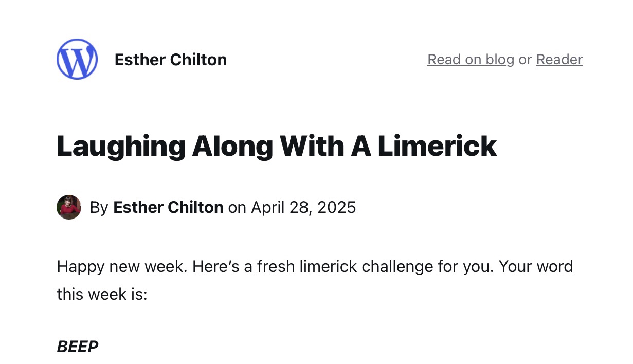Open the Esther Chilton site name in header

point(170,60)
